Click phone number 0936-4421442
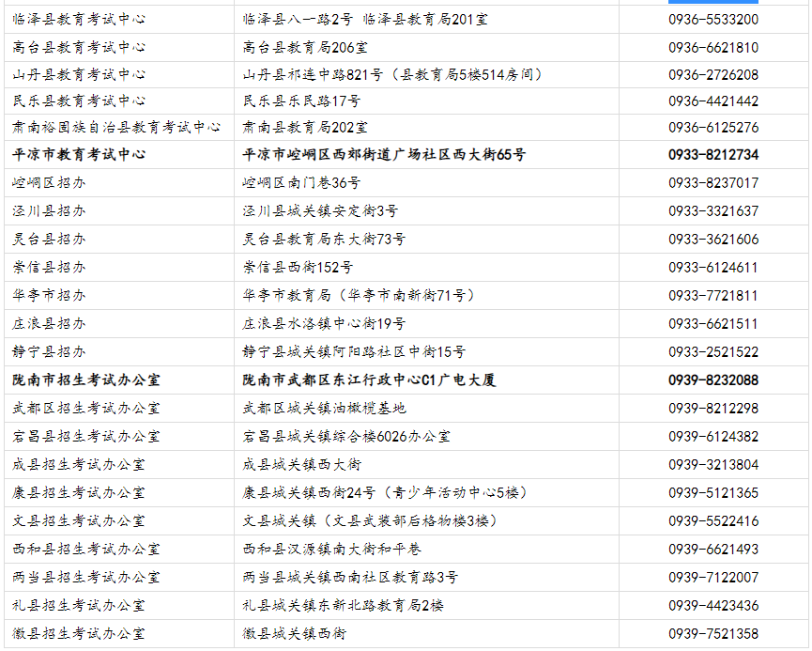 pos(713,101)
